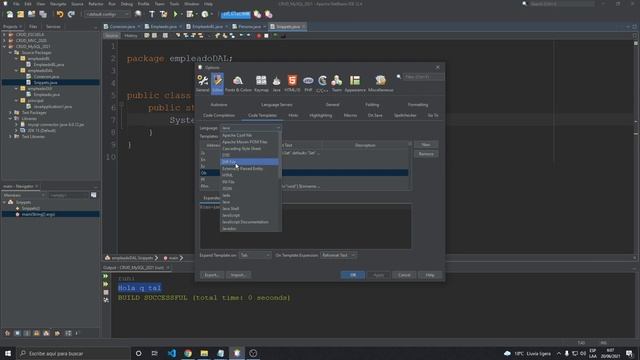Select main(String[] args) in the Navigator
The image size is (640, 360).
pyautogui.click(x=38, y=214)
